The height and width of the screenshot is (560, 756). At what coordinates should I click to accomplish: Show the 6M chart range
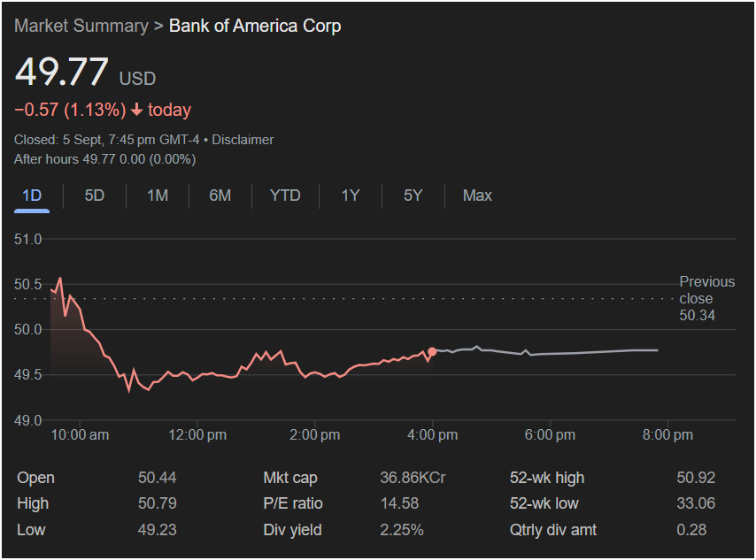pos(220,196)
